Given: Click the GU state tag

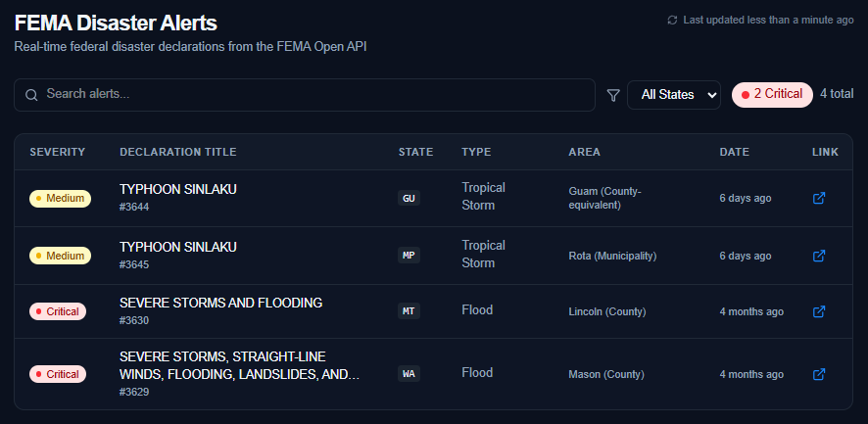Looking at the screenshot, I should [409, 198].
